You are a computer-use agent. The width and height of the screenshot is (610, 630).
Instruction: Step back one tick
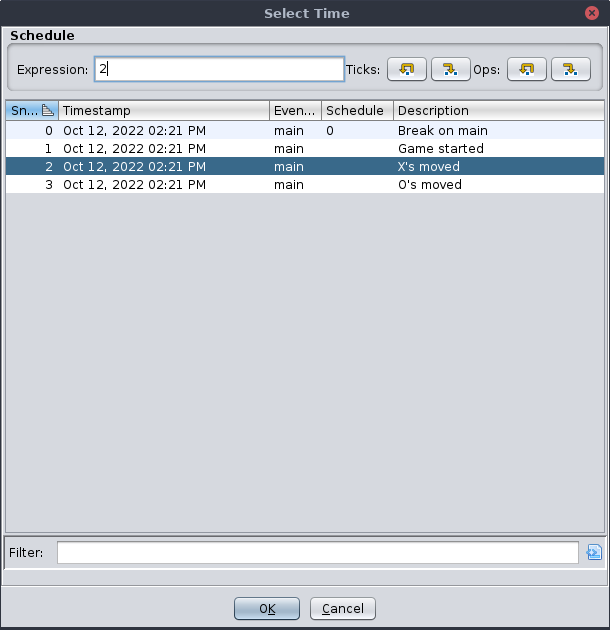(x=407, y=69)
